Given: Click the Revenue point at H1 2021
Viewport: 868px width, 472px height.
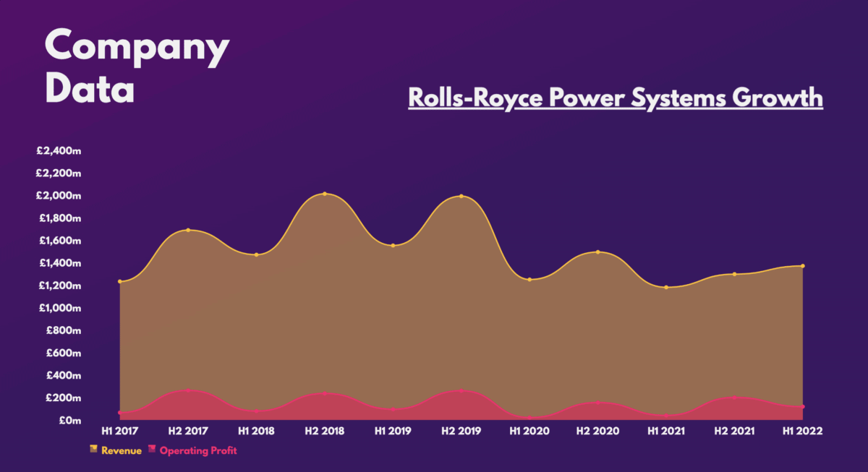Looking at the screenshot, I should point(666,287).
